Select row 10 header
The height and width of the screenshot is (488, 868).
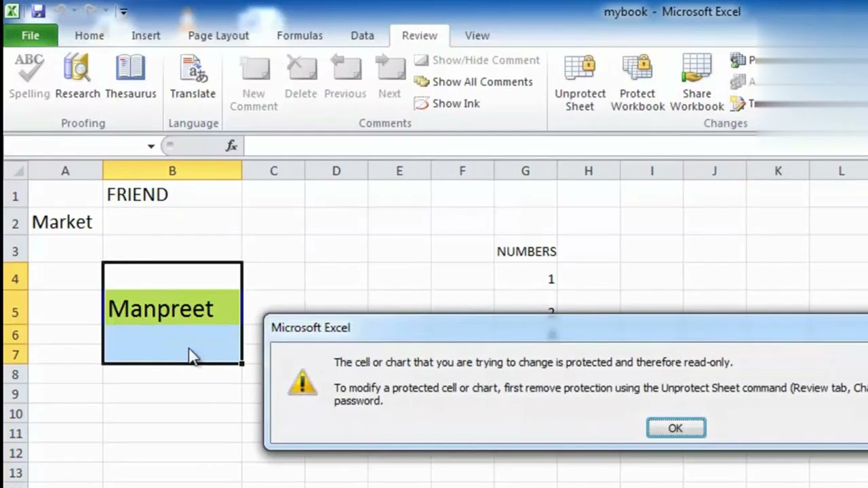[16, 413]
